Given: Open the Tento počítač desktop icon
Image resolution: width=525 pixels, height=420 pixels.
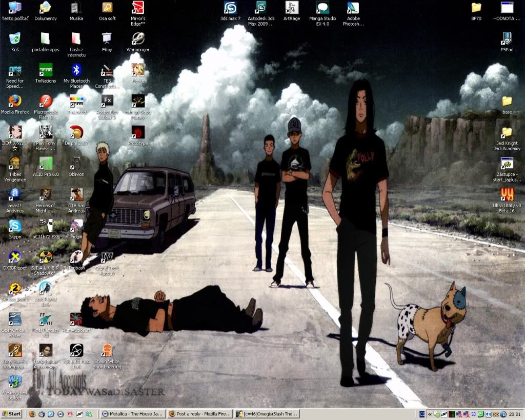Looking at the screenshot, I should pos(15,11).
